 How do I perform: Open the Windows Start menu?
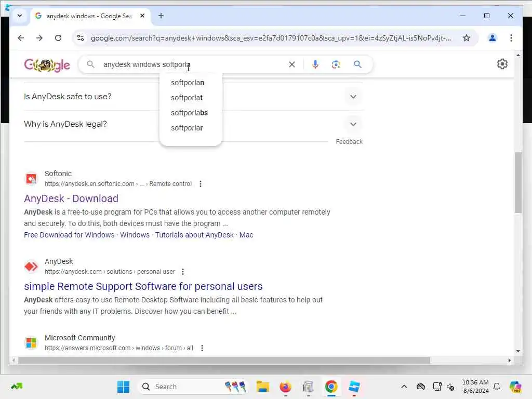[x=123, y=387]
